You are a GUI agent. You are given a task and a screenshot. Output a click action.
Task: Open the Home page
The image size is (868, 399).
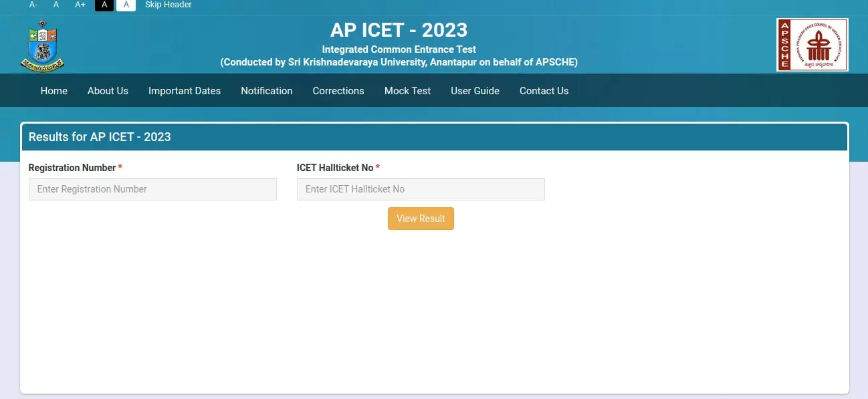[x=53, y=90]
